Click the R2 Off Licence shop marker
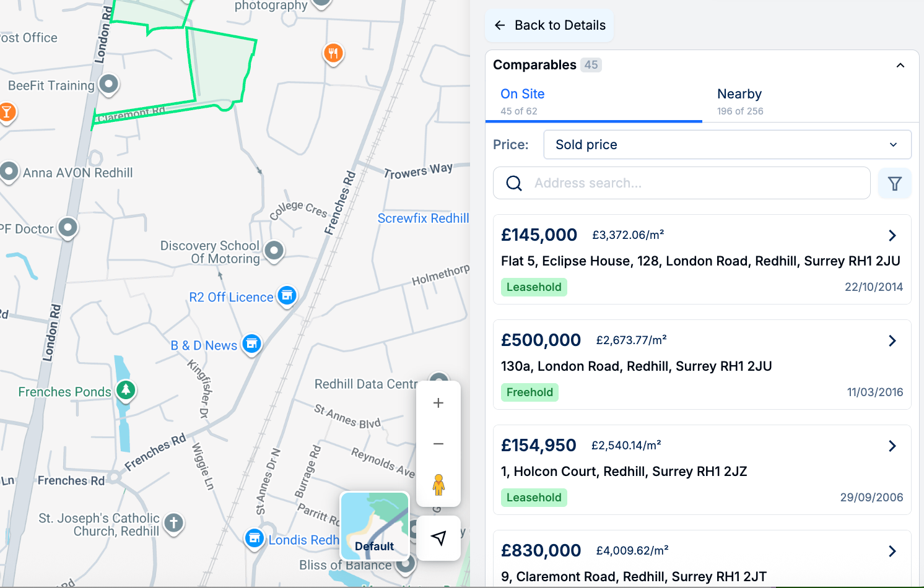 [x=287, y=296]
